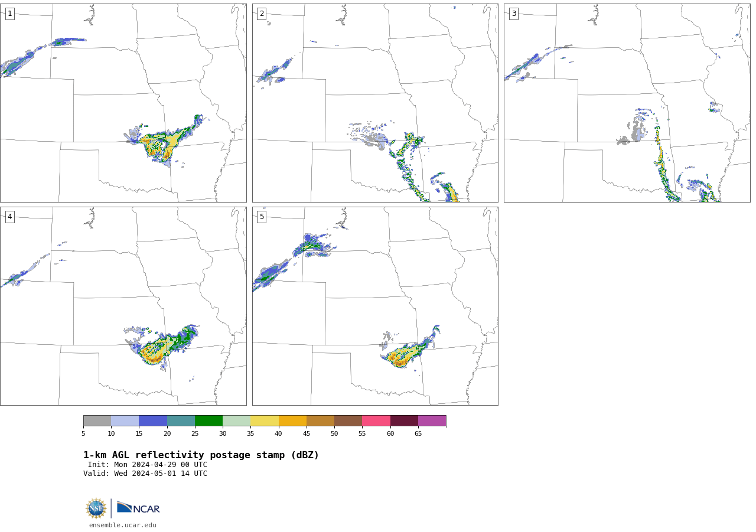Select the purple 65+ dBZ swatch
The image size is (756, 532).
432,421
